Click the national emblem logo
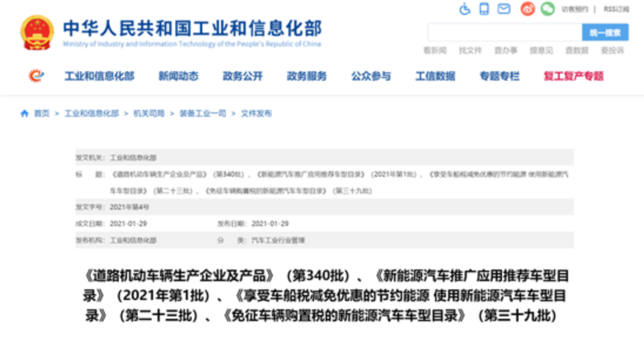The image size is (644, 341). tap(37, 33)
